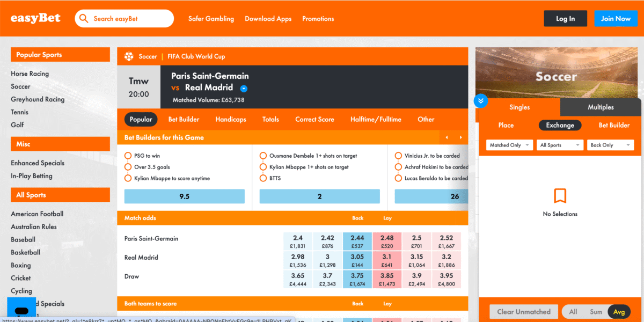This screenshot has height=322, width=644.
Task: Back Real Madrid at 3.05
Action: coord(357,260)
